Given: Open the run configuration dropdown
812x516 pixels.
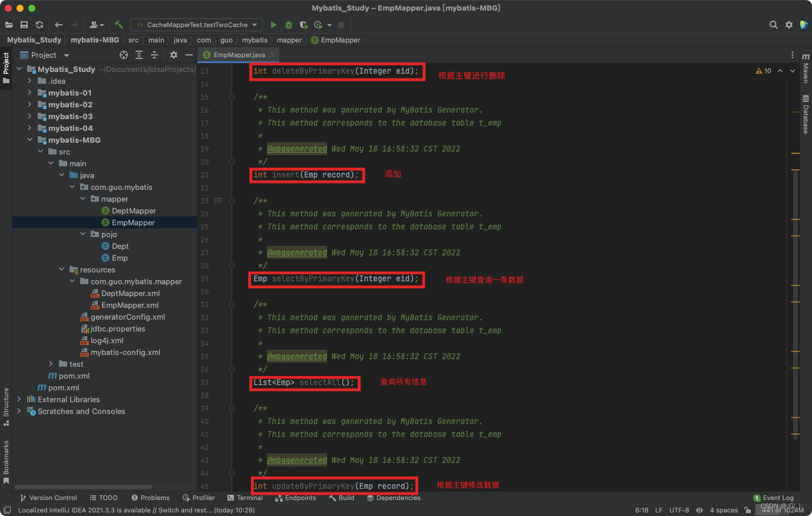Looking at the screenshot, I should pyautogui.click(x=197, y=25).
